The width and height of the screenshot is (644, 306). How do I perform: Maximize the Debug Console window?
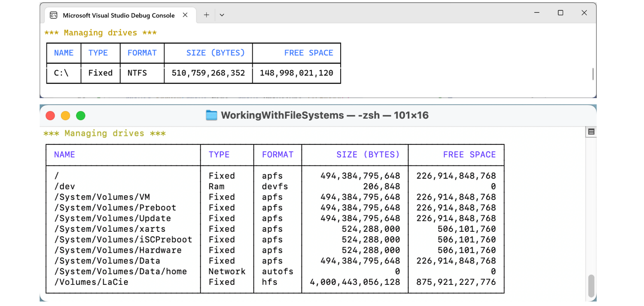[560, 13]
